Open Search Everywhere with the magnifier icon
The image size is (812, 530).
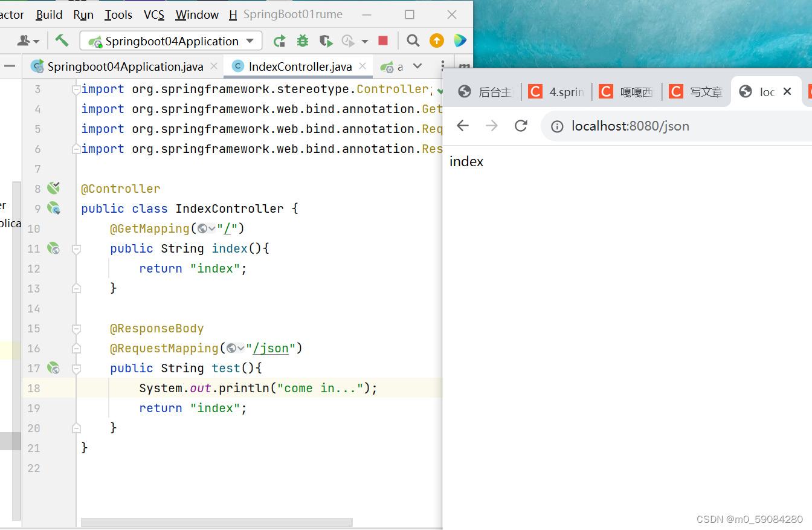point(413,40)
